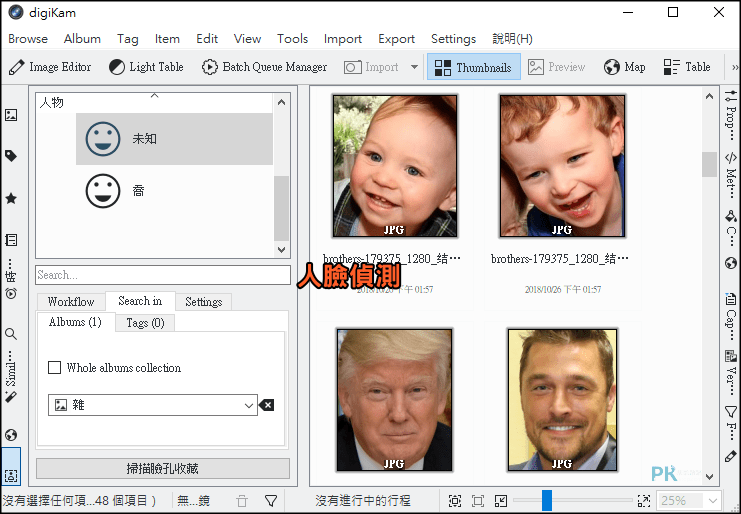741x514 pixels.
Task: Open the Dates sidebar (calendar icon)
Action: [x=11, y=240]
